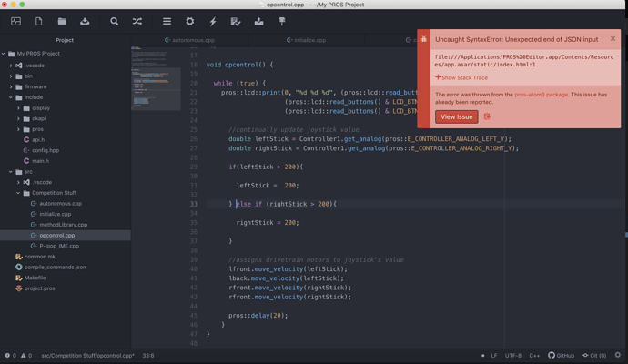Open api.h in the project tree
This screenshot has width=628, height=364.
(38, 140)
